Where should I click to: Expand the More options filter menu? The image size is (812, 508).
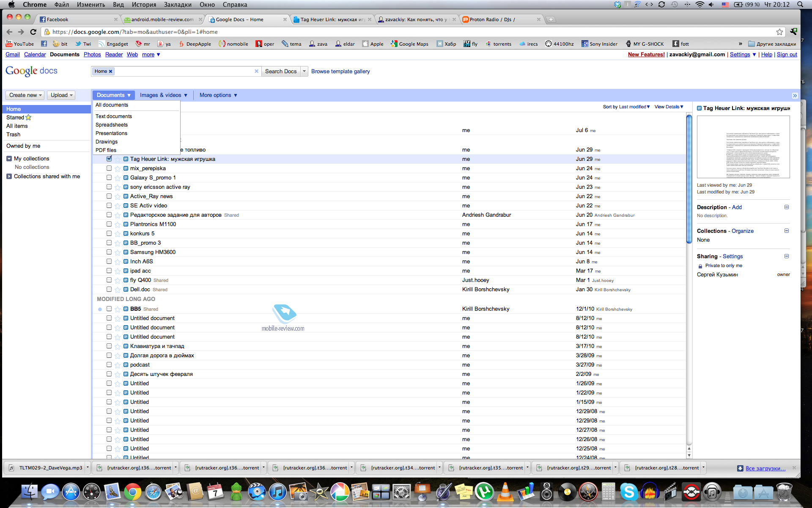pos(218,95)
